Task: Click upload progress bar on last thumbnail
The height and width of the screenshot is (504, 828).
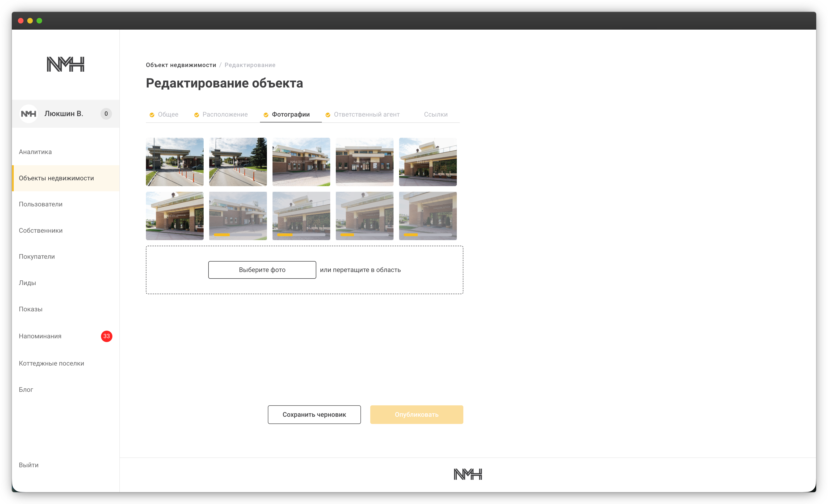Action: point(427,235)
